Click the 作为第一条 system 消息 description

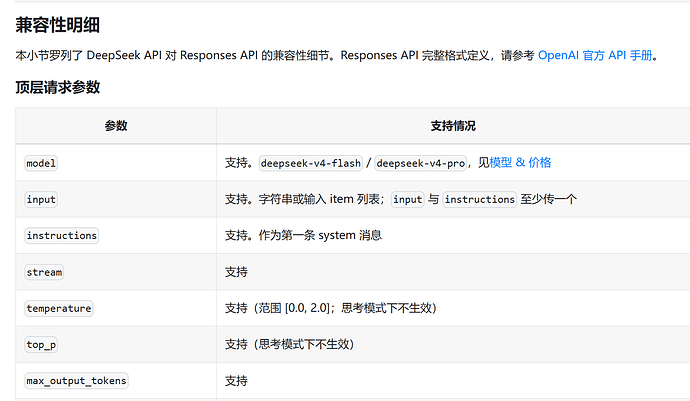tap(320, 235)
